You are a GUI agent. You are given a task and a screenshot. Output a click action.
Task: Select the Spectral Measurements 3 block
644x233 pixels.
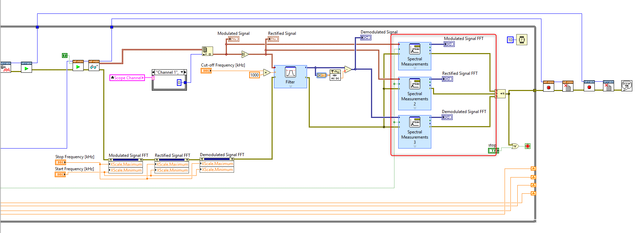(414, 132)
